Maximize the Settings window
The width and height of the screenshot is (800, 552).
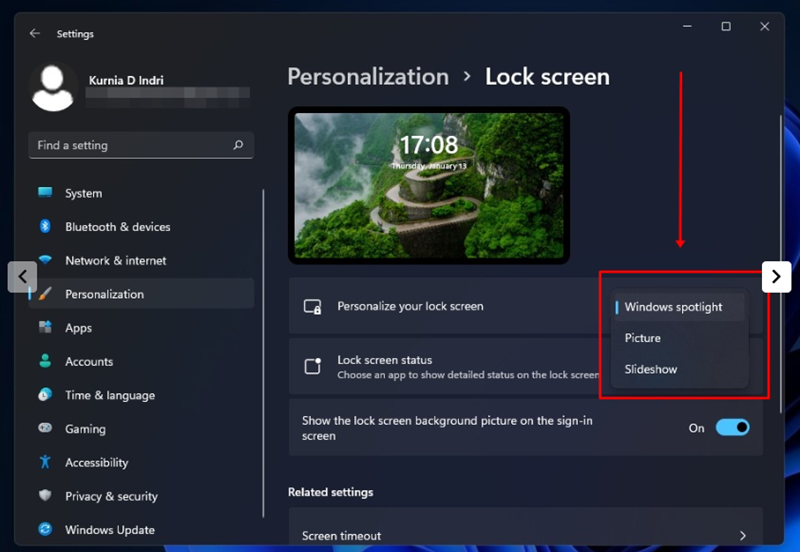tap(726, 26)
